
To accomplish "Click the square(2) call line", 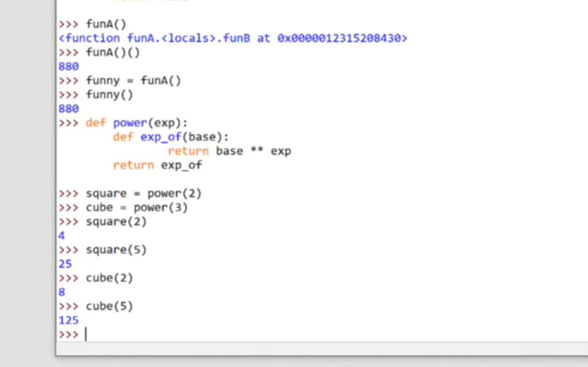I will click(116, 222).
